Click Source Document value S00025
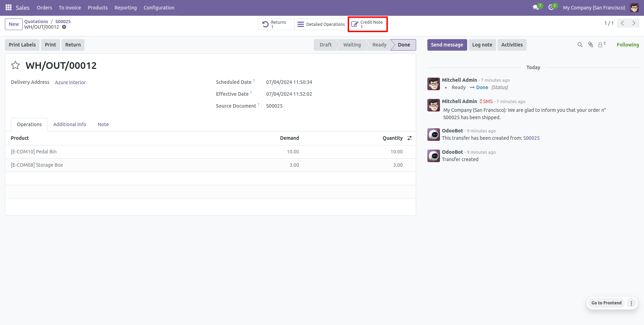Image resolution: width=644 pixels, height=325 pixels. tap(274, 106)
